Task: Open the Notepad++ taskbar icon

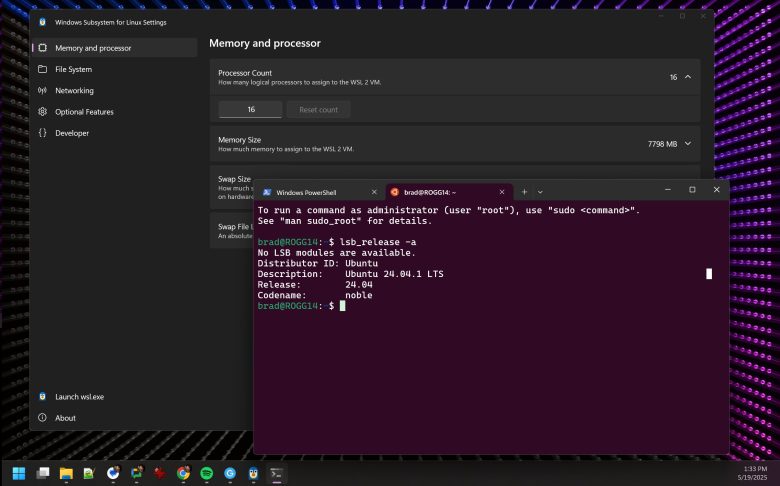Action: (89, 473)
